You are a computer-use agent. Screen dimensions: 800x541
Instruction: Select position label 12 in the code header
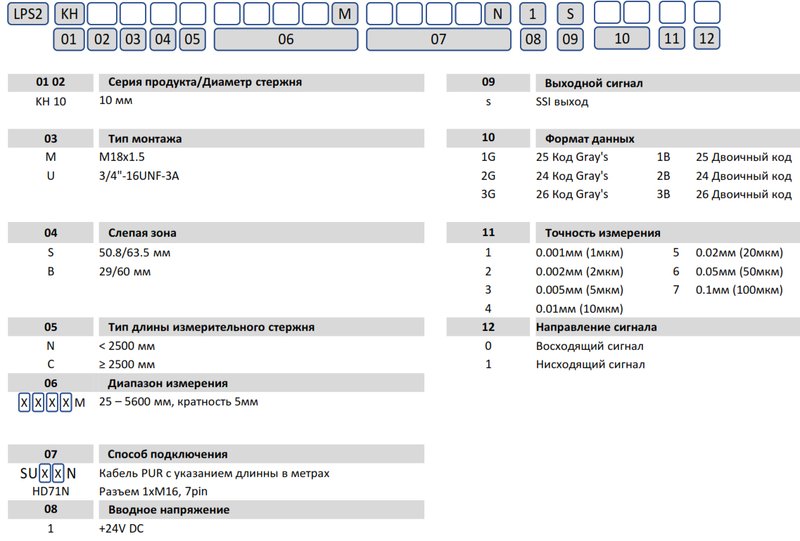(707, 38)
